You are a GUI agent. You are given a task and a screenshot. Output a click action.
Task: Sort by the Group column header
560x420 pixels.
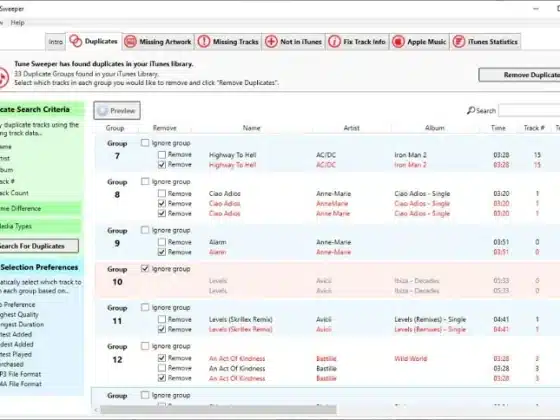(x=115, y=128)
